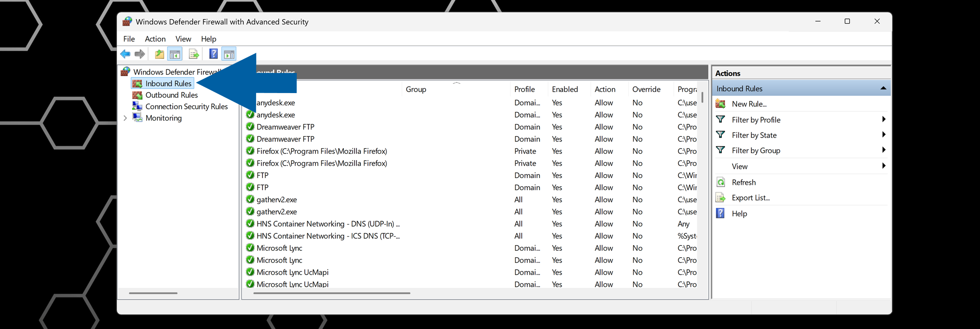This screenshot has width=980, height=329.
Task: Sort by the Enabled column header
Action: tap(569, 89)
